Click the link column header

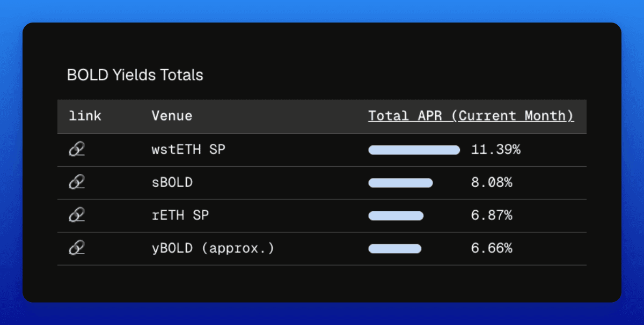tap(85, 116)
